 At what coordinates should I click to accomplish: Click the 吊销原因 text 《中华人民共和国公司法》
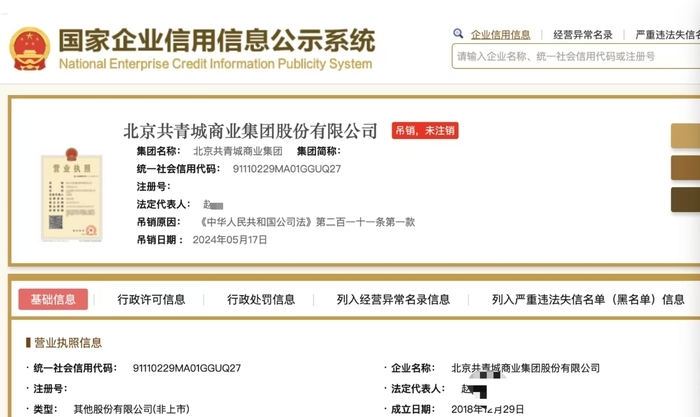[x=256, y=222]
